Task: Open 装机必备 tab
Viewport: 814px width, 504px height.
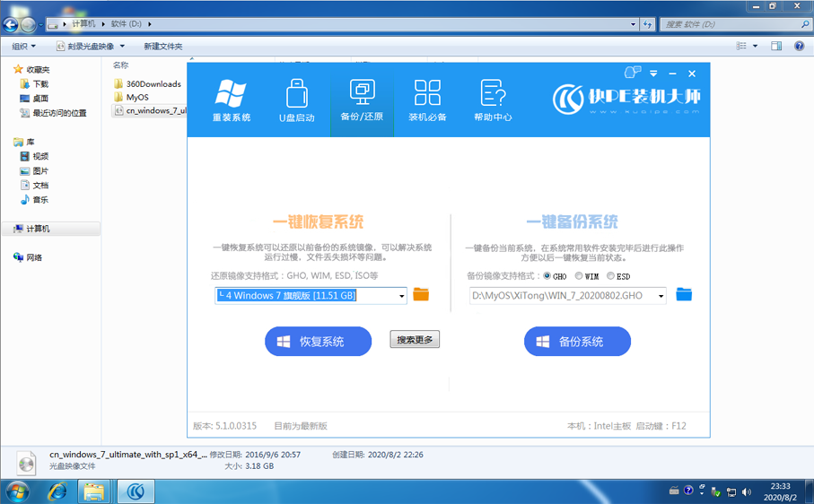Action: [427, 100]
